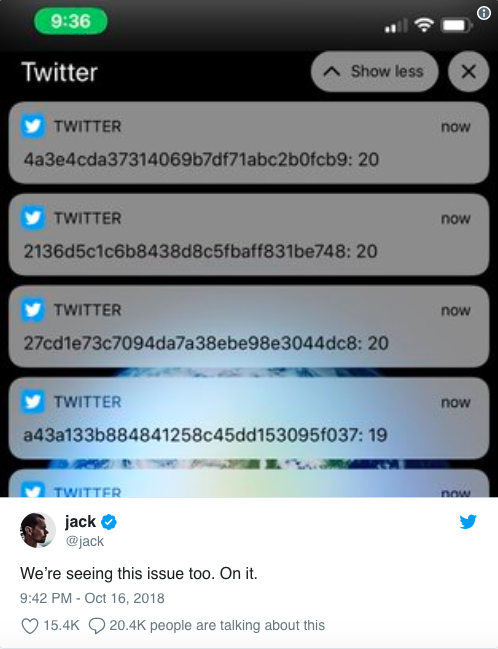The height and width of the screenshot is (649, 498).
Task: Click the blue verified badge beside jack
Action: [109, 522]
